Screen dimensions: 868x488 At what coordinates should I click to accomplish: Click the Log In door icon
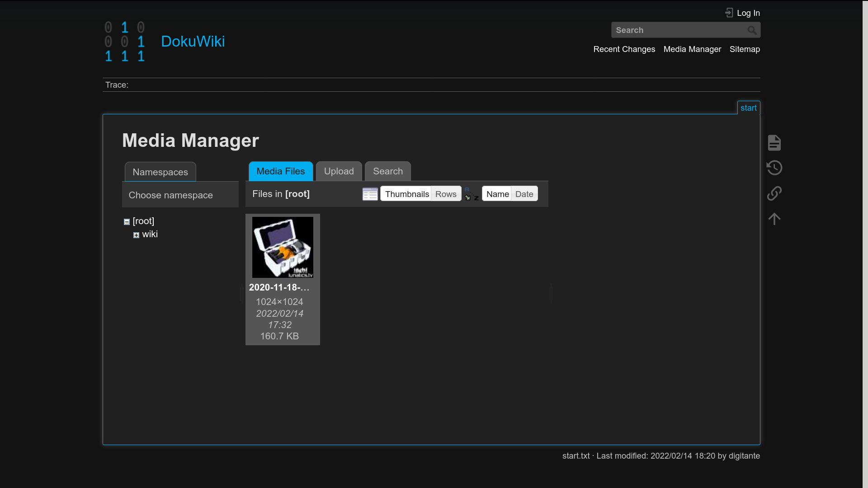729,13
